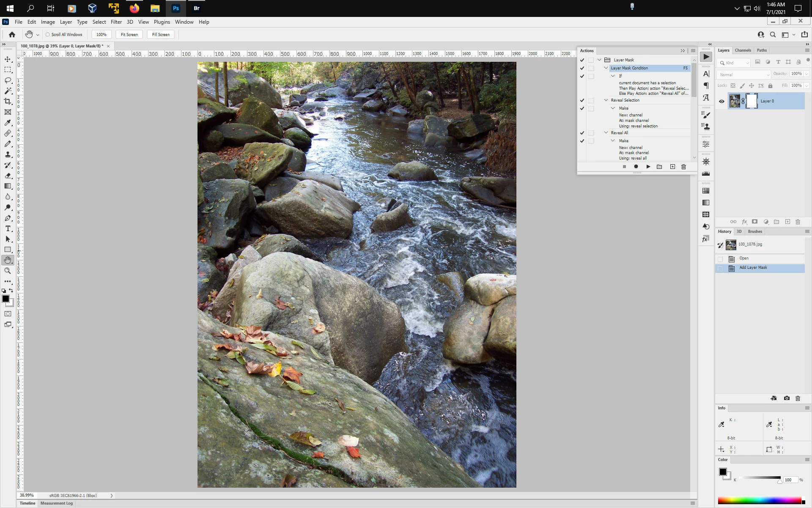Enable the Scroll All Windows checkbox
Viewport: 812px width, 508px height.
(48, 35)
